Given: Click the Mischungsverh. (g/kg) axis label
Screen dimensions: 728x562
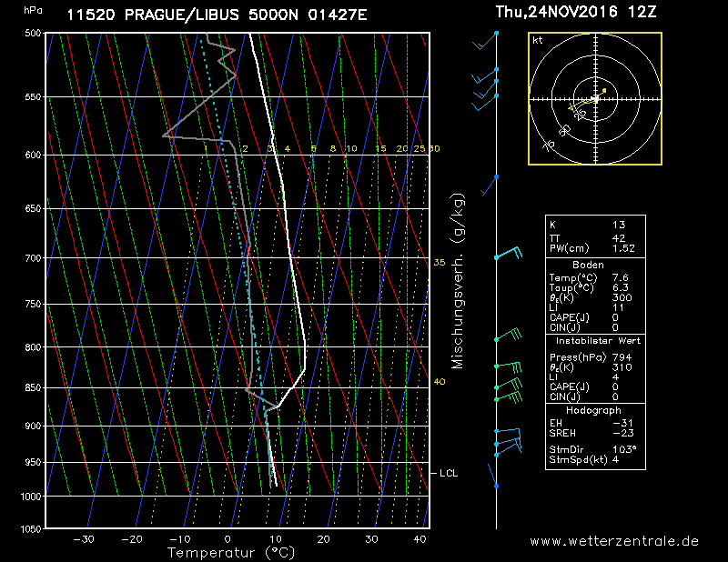Looking at the screenshot, I should pos(458,281).
